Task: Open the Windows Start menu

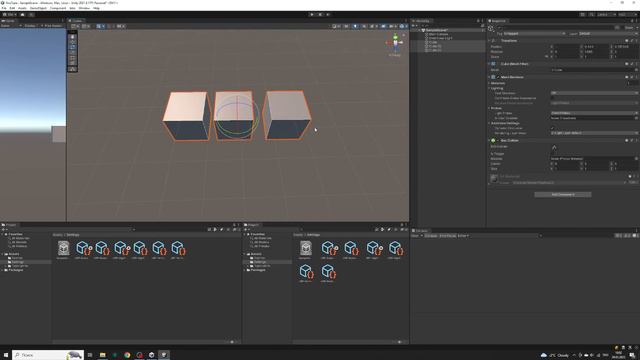Action: tap(6, 355)
